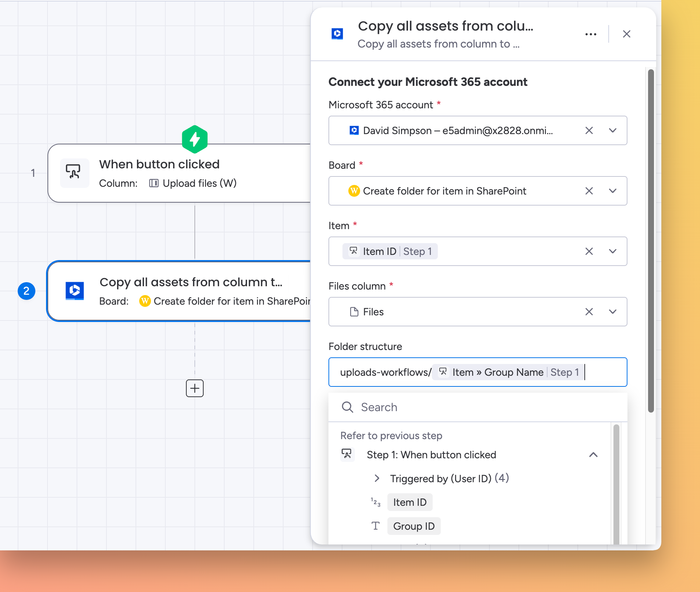This screenshot has height=592, width=700.
Task: Clear the Microsoft 365 account selection
Action: pos(589,130)
